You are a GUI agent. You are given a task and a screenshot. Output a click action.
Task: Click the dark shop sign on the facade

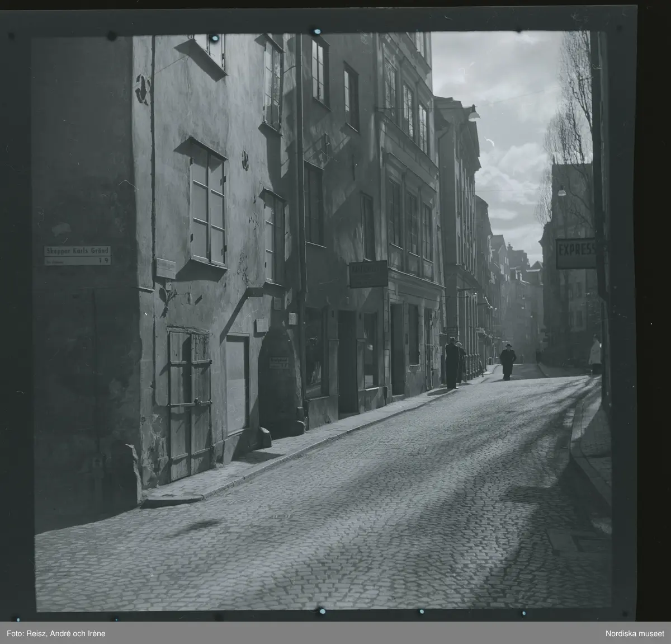(x=368, y=274)
